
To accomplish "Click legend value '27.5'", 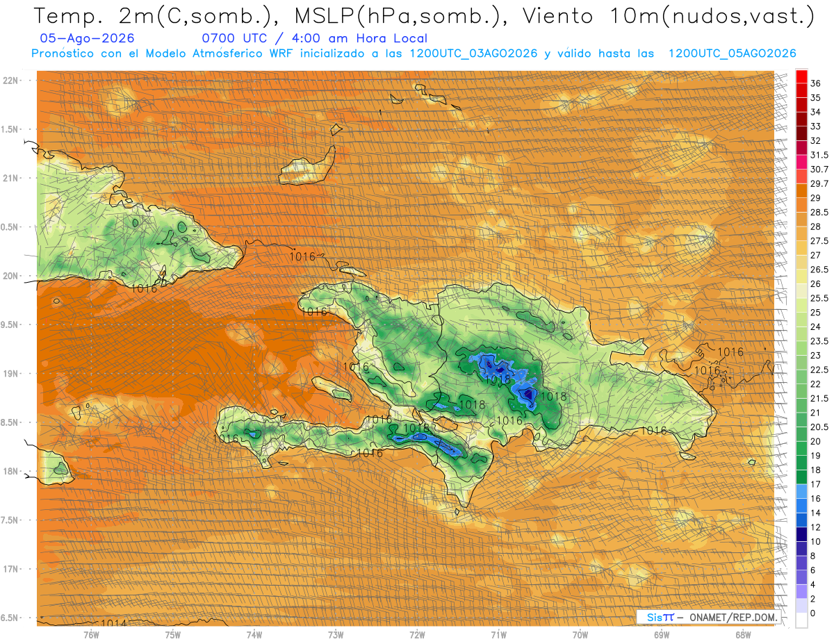I will pyautogui.click(x=819, y=241).
